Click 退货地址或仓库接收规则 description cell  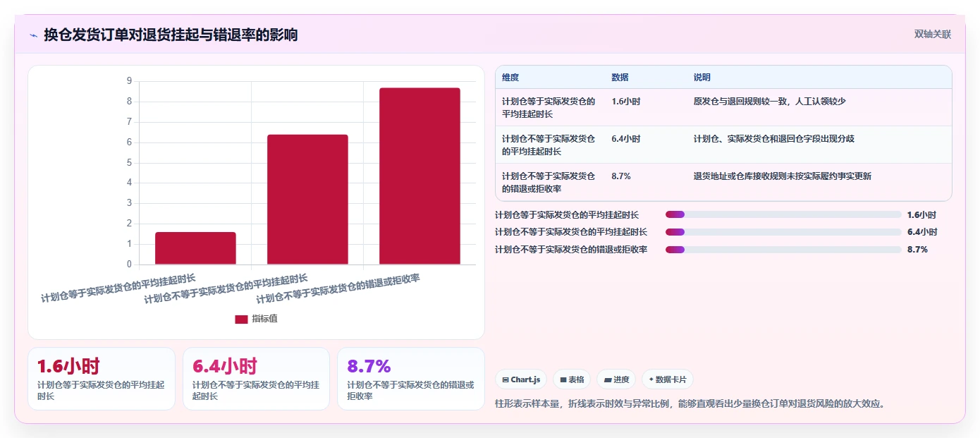[x=782, y=176]
